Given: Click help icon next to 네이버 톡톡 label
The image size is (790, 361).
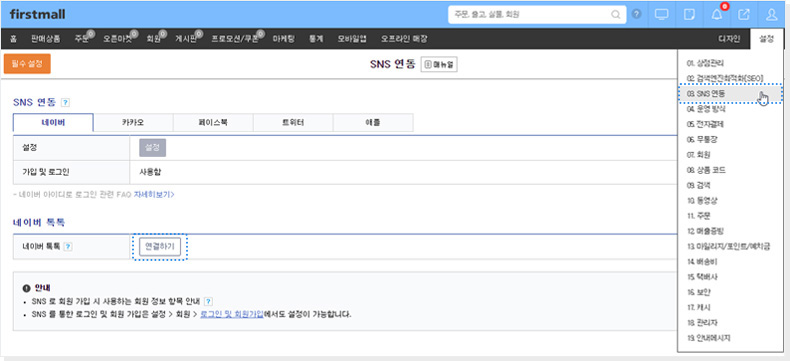Looking at the screenshot, I should 68,247.
